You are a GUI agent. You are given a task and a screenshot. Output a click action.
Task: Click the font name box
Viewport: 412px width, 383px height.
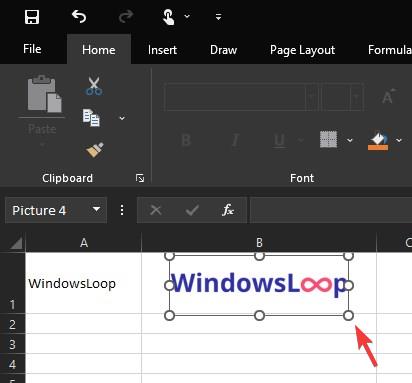235,97
